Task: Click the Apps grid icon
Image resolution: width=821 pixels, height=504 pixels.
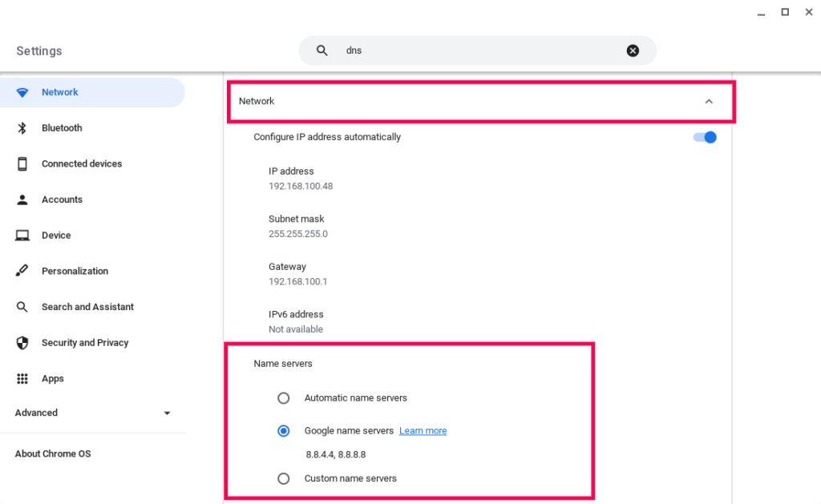Action: coord(22,378)
